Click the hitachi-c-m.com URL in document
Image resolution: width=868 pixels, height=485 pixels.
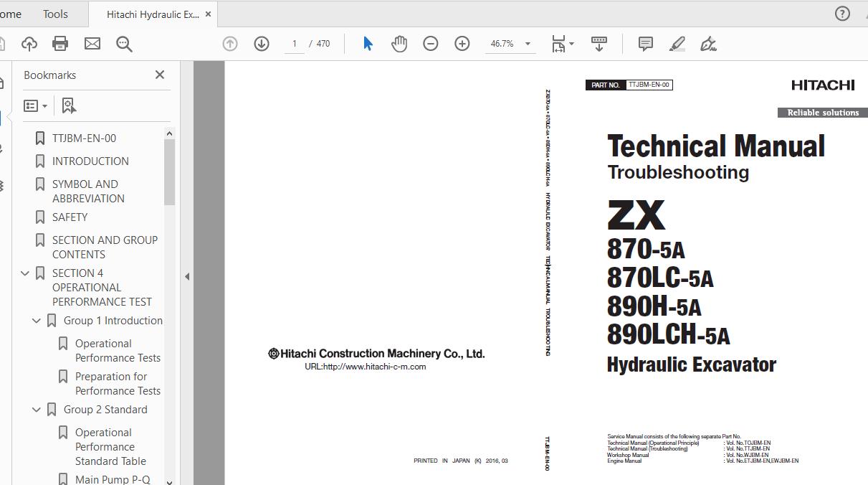[x=366, y=367]
